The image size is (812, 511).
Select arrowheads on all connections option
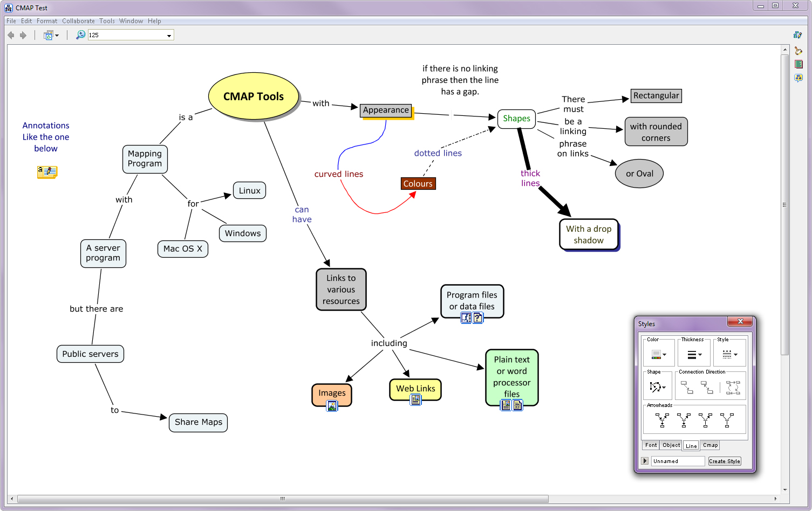(x=662, y=420)
